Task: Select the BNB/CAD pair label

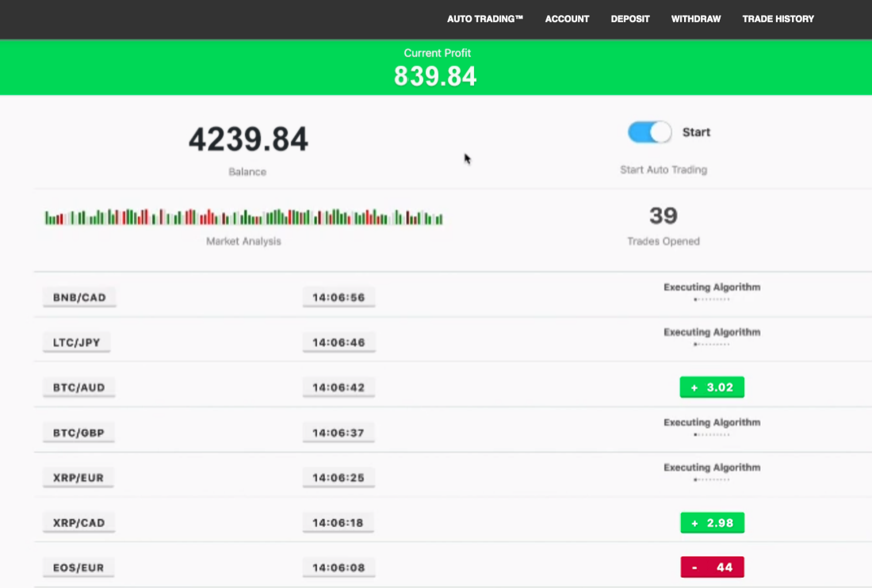Action: coord(79,298)
